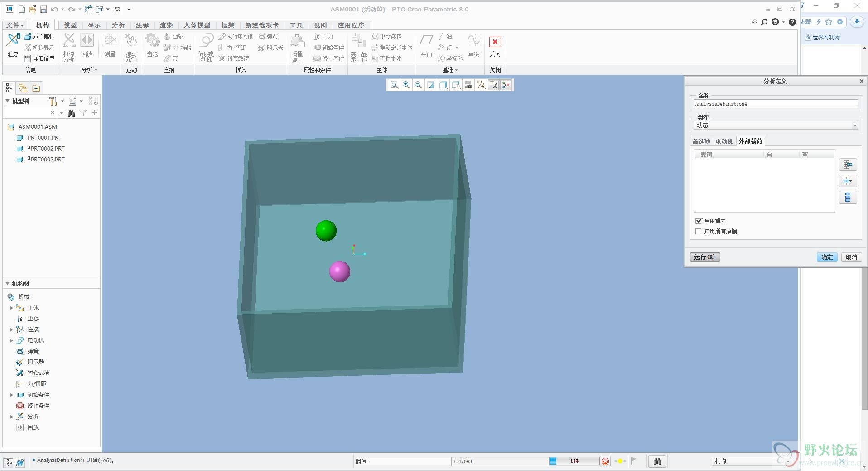Open the Mass Properties (质量属性) large icon

(297, 47)
